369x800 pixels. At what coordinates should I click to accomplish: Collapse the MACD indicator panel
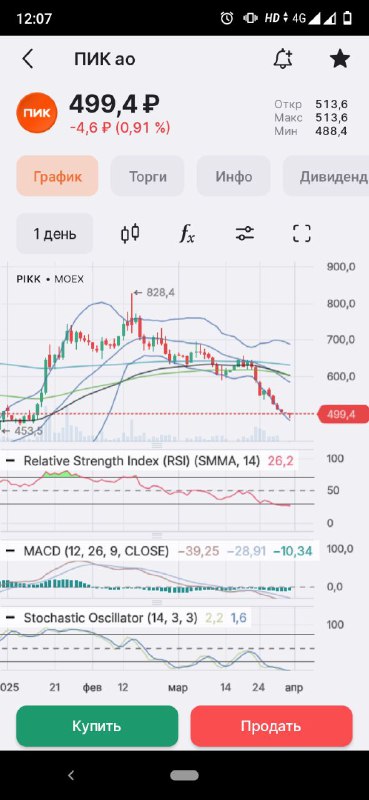click(10, 551)
